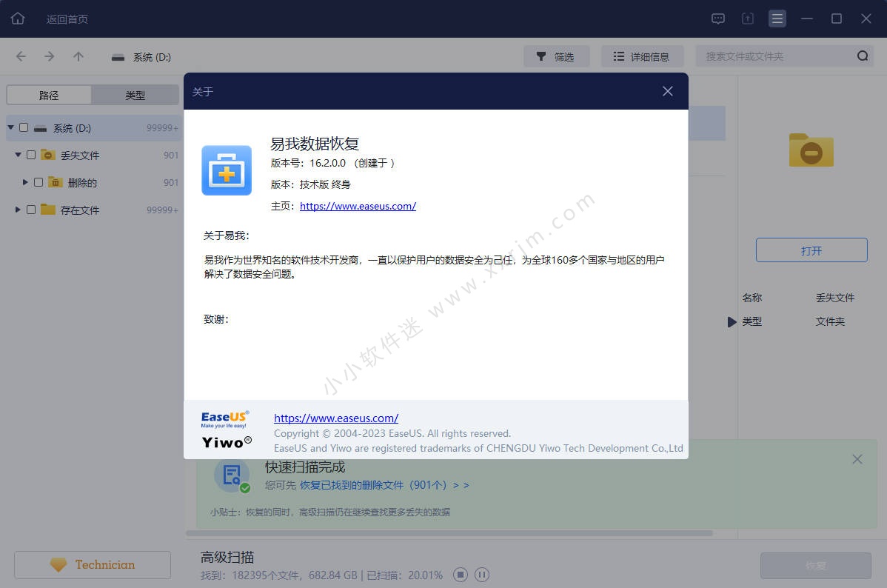The image size is (887, 588).
Task: Click the 致谢: heading
Action: coord(216,319)
